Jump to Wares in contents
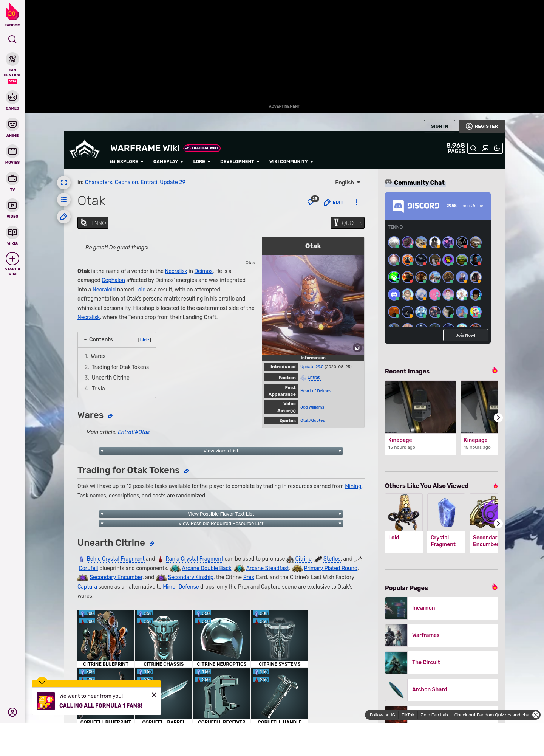 (x=98, y=356)
